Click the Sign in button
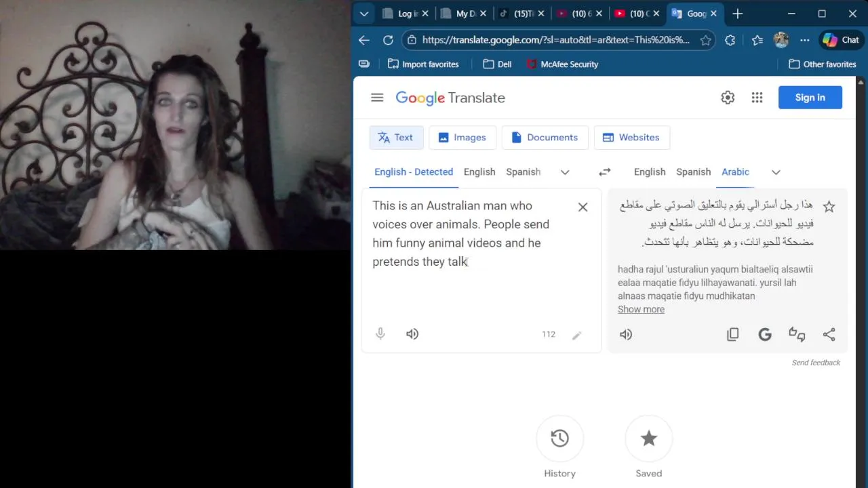This screenshot has width=868, height=488. pyautogui.click(x=810, y=98)
